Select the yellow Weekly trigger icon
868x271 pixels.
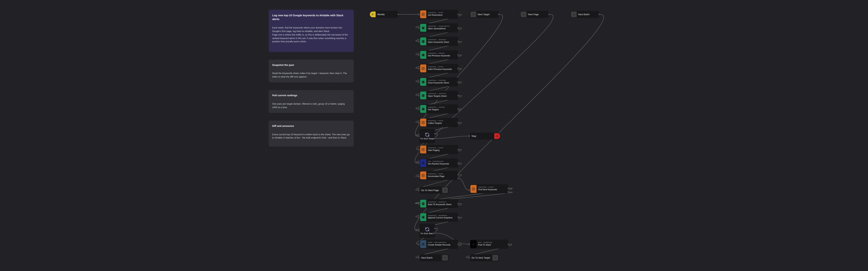point(373,14)
